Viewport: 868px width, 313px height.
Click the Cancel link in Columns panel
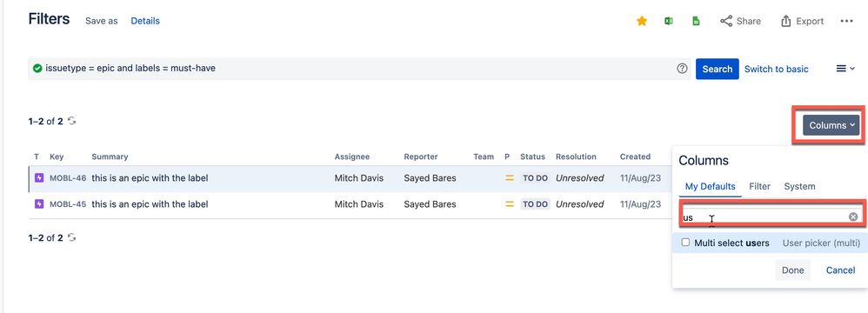click(840, 270)
